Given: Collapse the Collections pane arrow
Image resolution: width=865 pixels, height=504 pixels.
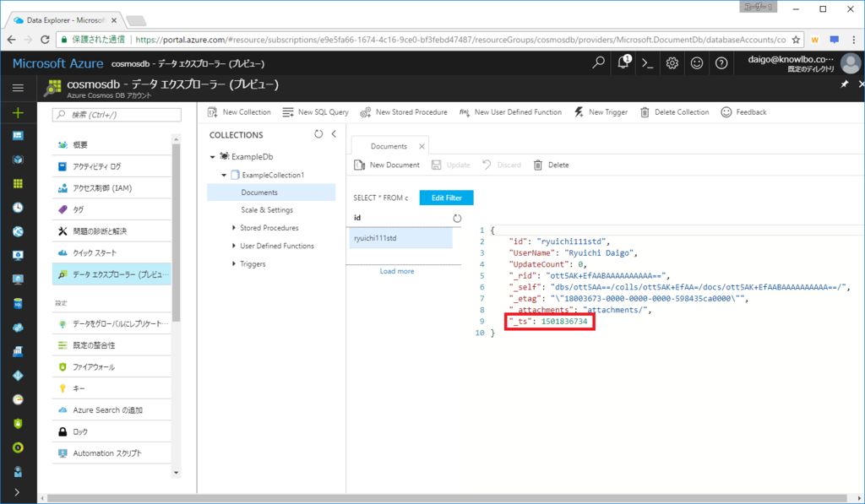Looking at the screenshot, I should pyautogui.click(x=334, y=134).
